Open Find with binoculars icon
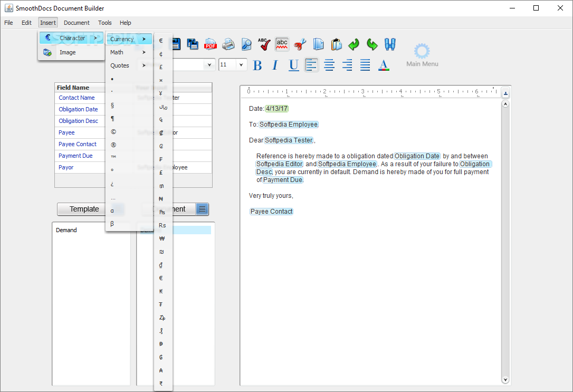This screenshot has height=392, width=573. coord(390,44)
